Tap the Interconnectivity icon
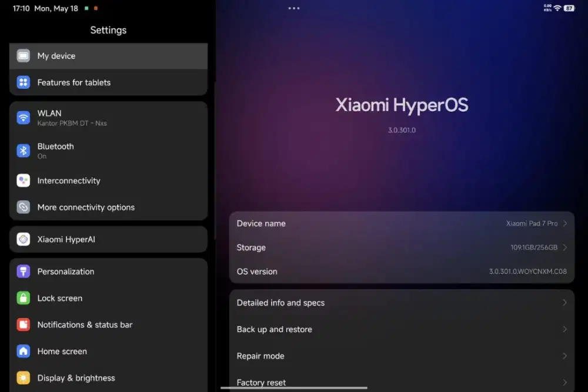This screenshot has width=588, height=392. point(24,180)
